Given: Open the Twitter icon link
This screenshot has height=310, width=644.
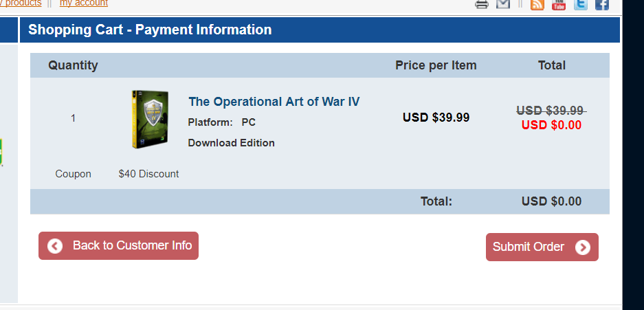Looking at the screenshot, I should point(581,4).
